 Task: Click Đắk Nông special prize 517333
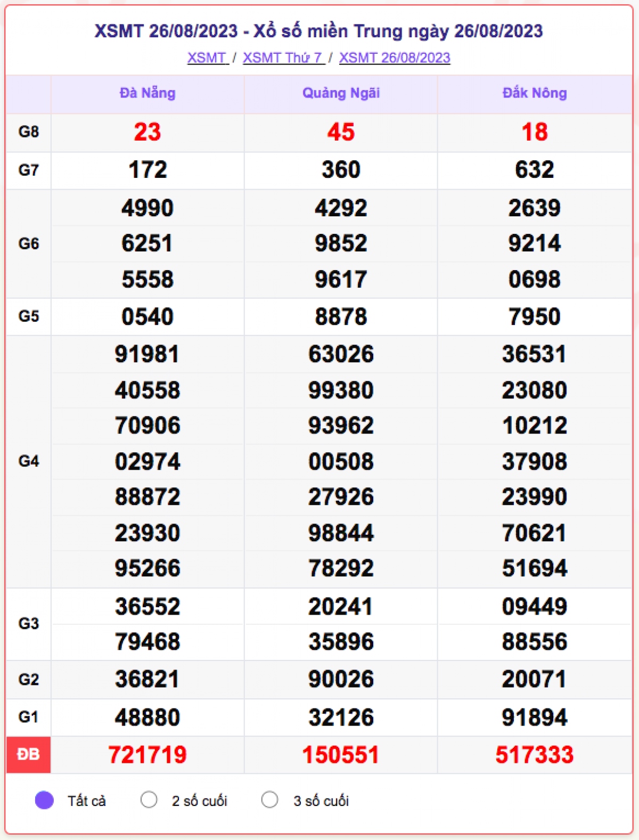535,755
